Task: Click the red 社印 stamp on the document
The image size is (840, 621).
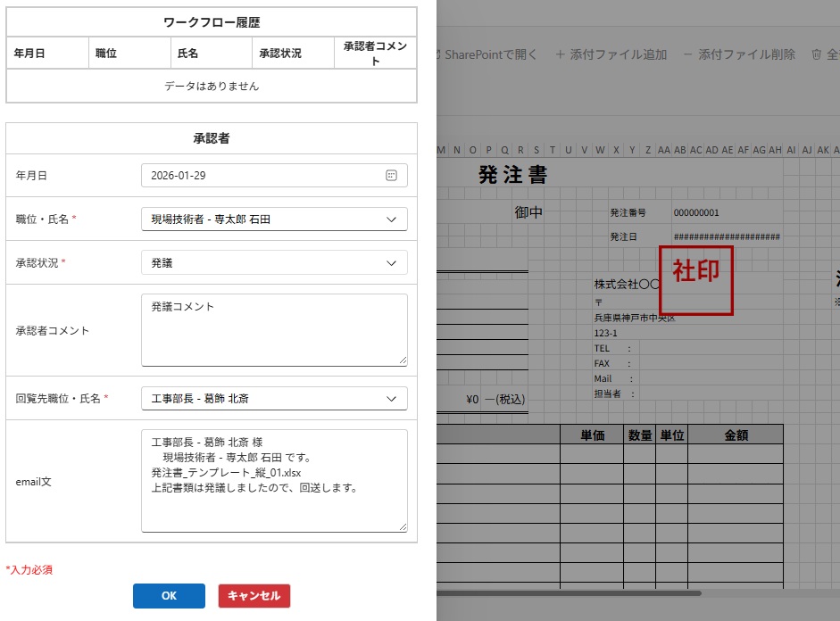Action: click(x=696, y=280)
